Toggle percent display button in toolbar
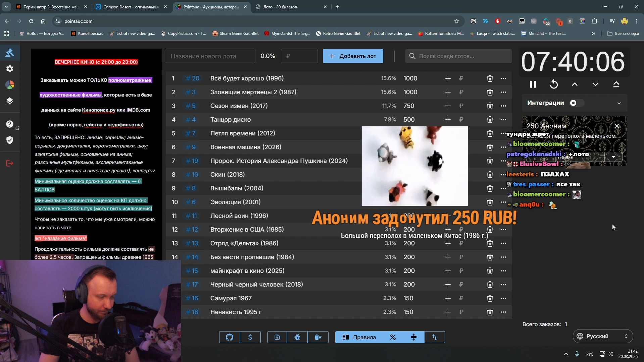This screenshot has height=362, width=644. coord(393,337)
